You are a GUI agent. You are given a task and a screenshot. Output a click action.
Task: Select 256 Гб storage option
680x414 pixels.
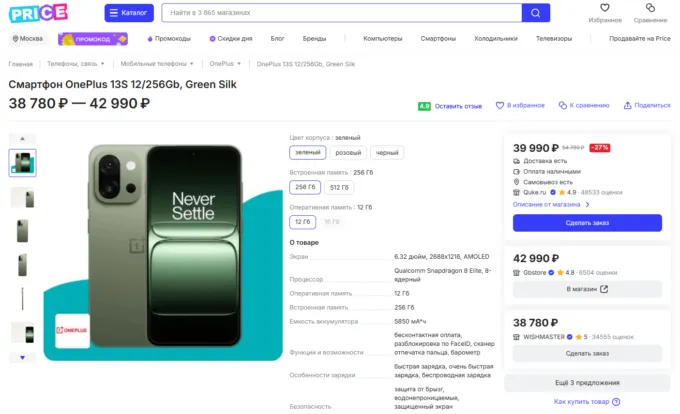pyautogui.click(x=305, y=187)
